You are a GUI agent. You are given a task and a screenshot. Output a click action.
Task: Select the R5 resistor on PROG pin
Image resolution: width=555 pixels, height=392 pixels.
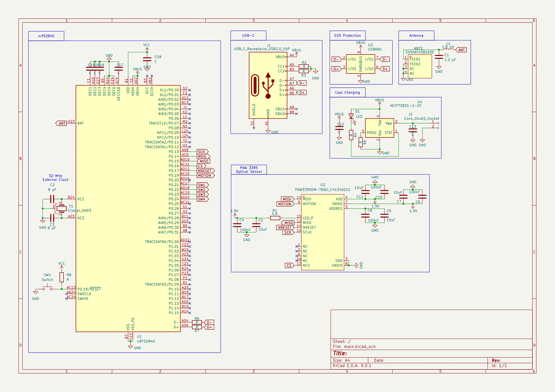[x=361, y=142]
